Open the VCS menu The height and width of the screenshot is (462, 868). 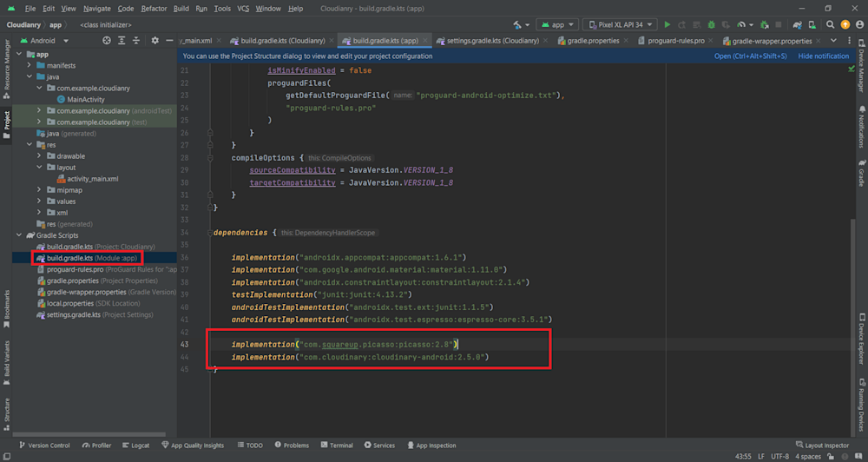tap(243, 9)
